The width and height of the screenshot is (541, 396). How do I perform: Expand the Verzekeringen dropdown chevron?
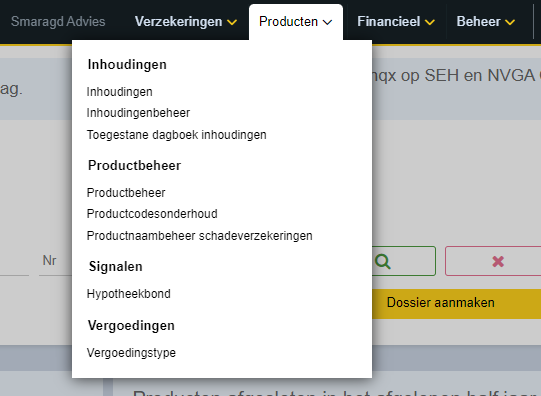(232, 22)
